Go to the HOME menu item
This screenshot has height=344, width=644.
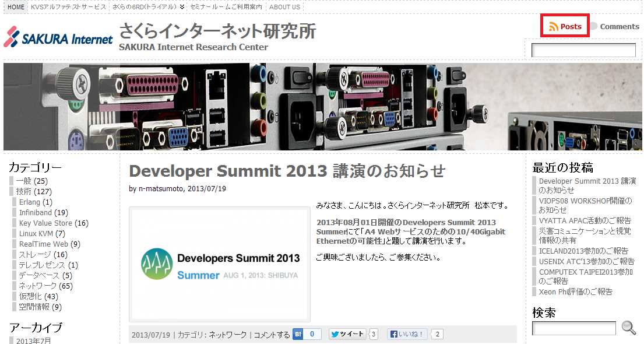(16, 7)
